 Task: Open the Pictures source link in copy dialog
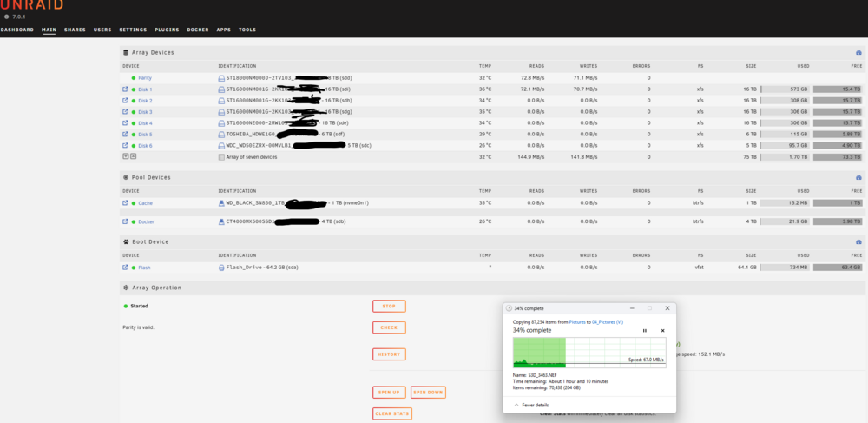576,321
